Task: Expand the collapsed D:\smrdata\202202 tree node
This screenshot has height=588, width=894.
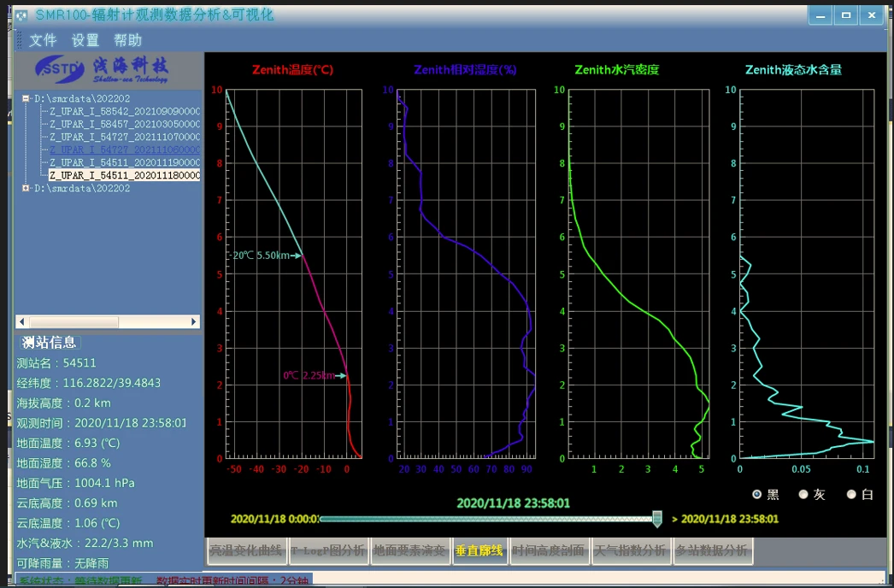Action: pyautogui.click(x=26, y=188)
